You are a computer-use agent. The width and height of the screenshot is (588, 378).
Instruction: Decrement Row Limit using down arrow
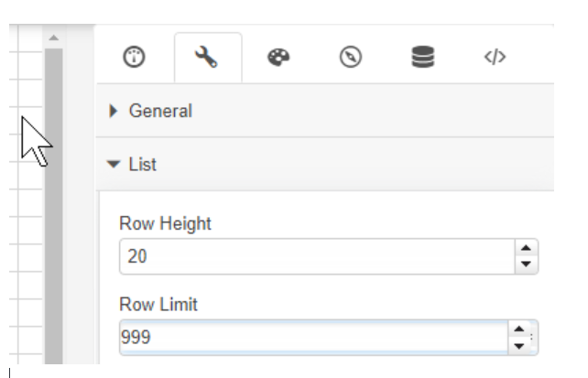517,346
